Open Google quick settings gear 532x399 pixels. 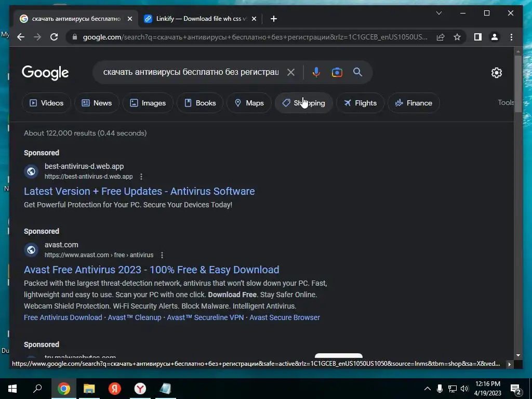click(496, 73)
